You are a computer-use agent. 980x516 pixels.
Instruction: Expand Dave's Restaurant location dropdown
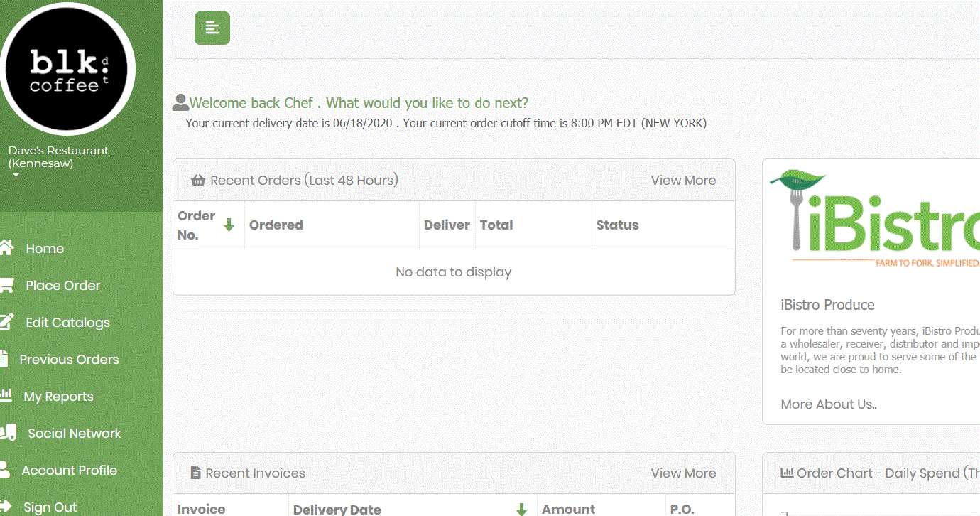[x=16, y=175]
